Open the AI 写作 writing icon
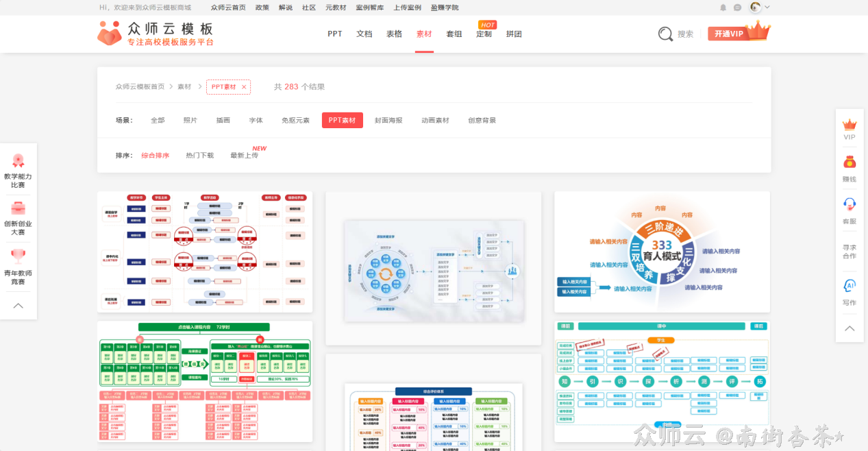Viewport: 868px width, 451px height. 850,286
